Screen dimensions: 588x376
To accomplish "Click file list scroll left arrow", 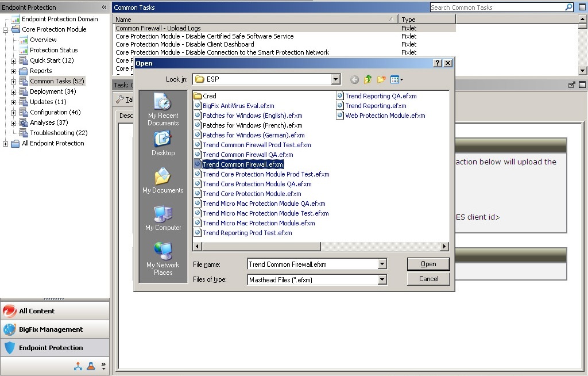I will click(198, 247).
